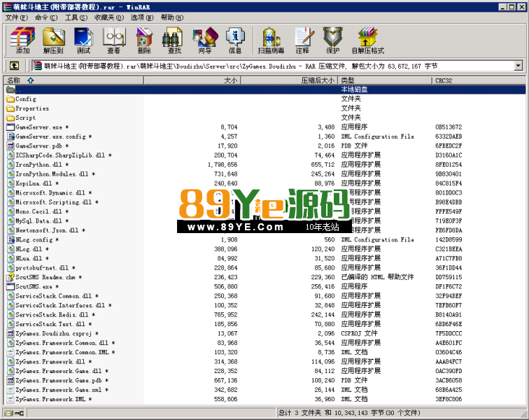Sort by the 类型 column header
Screen dimensions: 529x420
[385, 80]
